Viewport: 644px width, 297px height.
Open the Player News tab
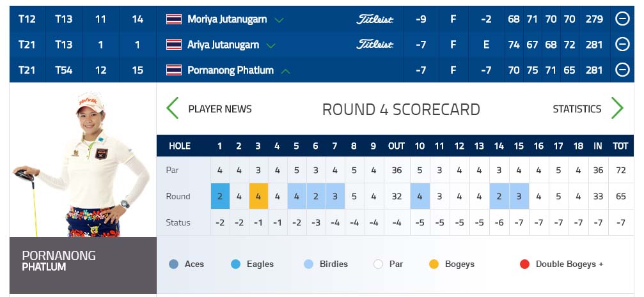coord(220,109)
